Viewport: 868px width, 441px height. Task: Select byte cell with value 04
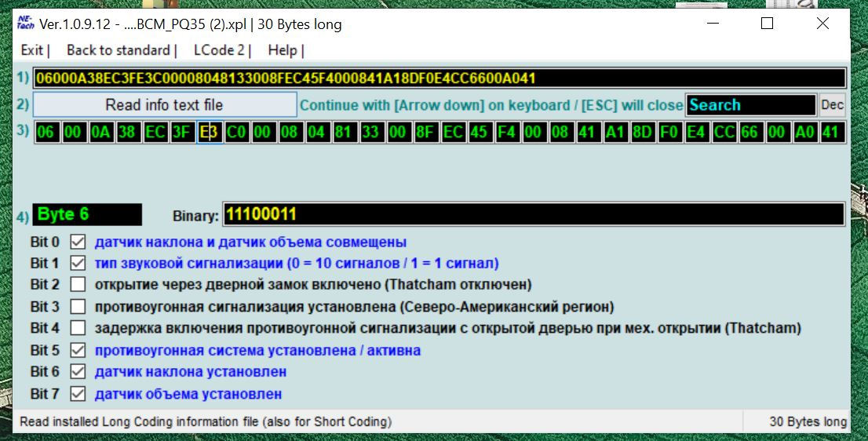point(319,133)
